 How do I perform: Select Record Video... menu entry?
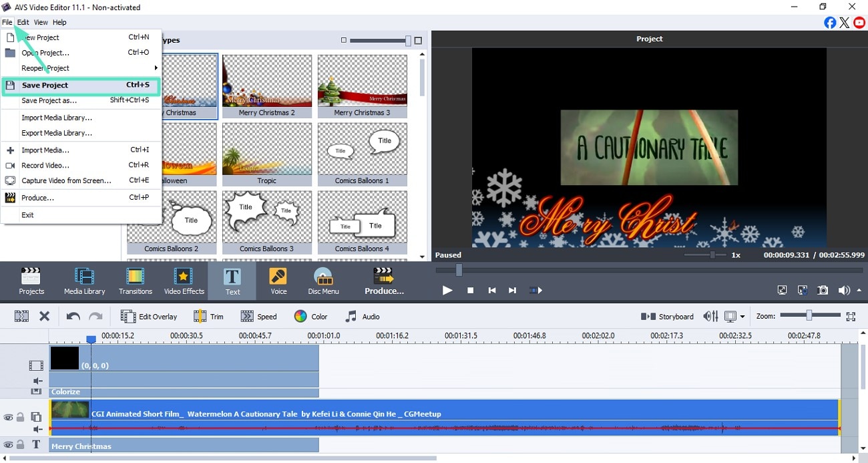[x=81, y=165]
